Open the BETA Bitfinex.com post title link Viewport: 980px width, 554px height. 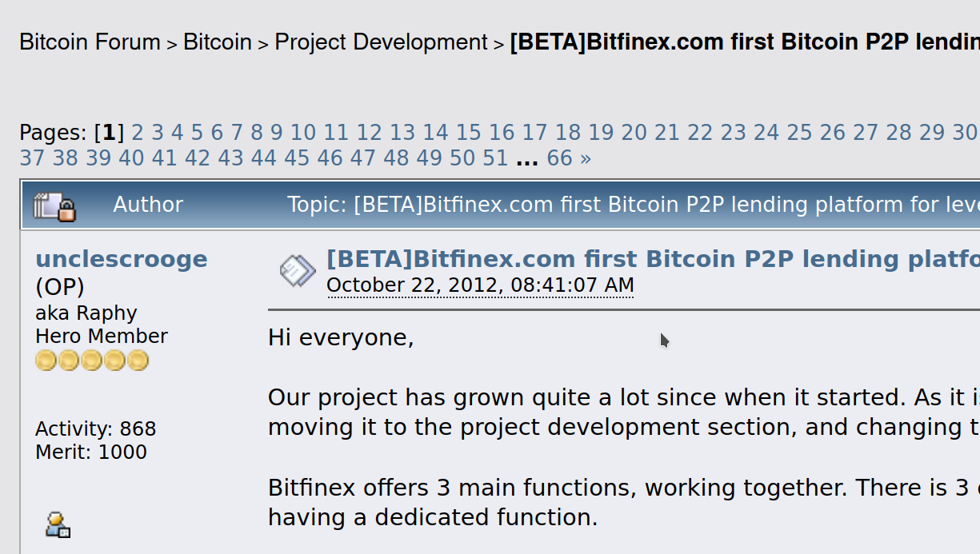point(653,259)
